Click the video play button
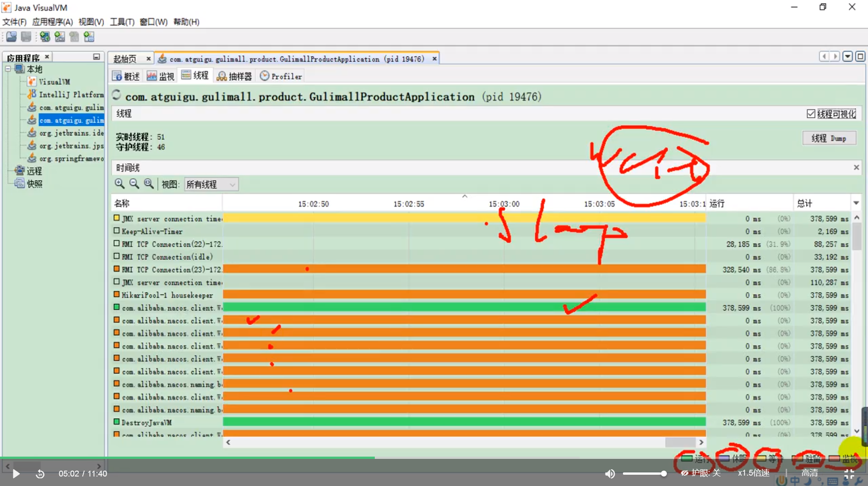 point(16,473)
